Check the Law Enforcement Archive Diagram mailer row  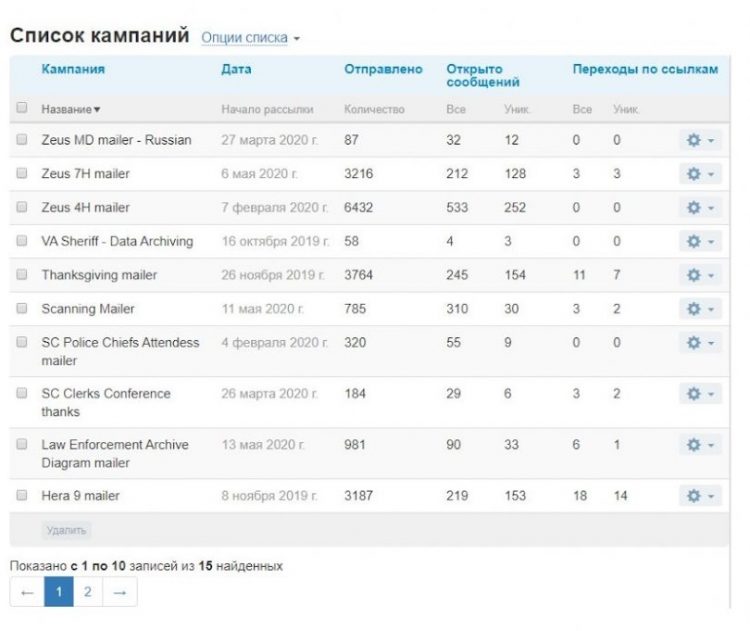(x=22, y=444)
